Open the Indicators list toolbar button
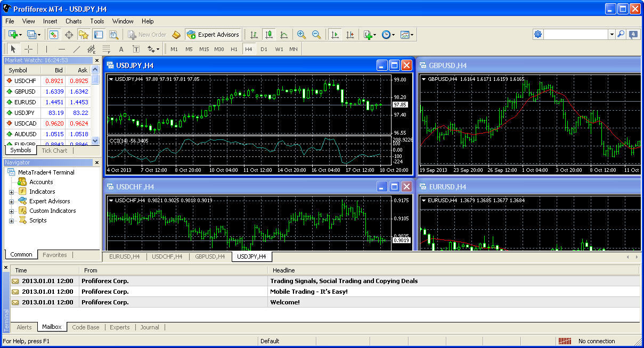Image resolution: width=644 pixels, height=348 pixels. (x=370, y=35)
